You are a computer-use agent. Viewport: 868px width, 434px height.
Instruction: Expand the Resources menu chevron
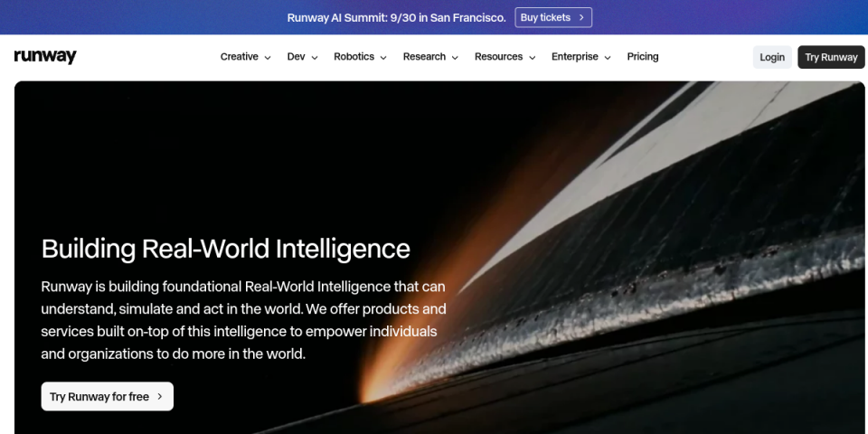(x=532, y=58)
